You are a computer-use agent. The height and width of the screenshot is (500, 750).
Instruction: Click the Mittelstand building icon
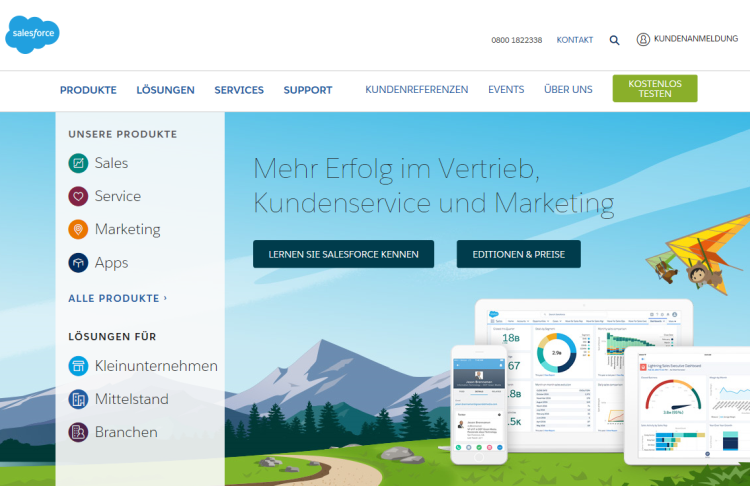coord(78,399)
